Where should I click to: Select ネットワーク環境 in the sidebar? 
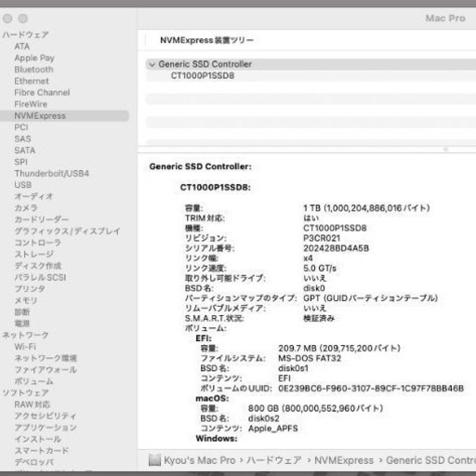(x=46, y=358)
